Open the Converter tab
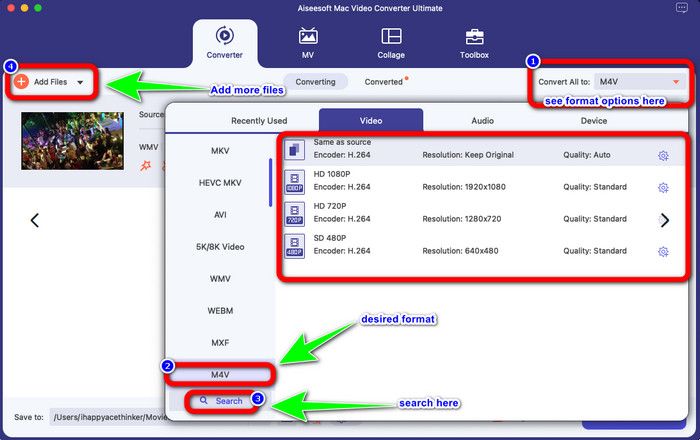The width and height of the screenshot is (700, 440). coord(225,43)
